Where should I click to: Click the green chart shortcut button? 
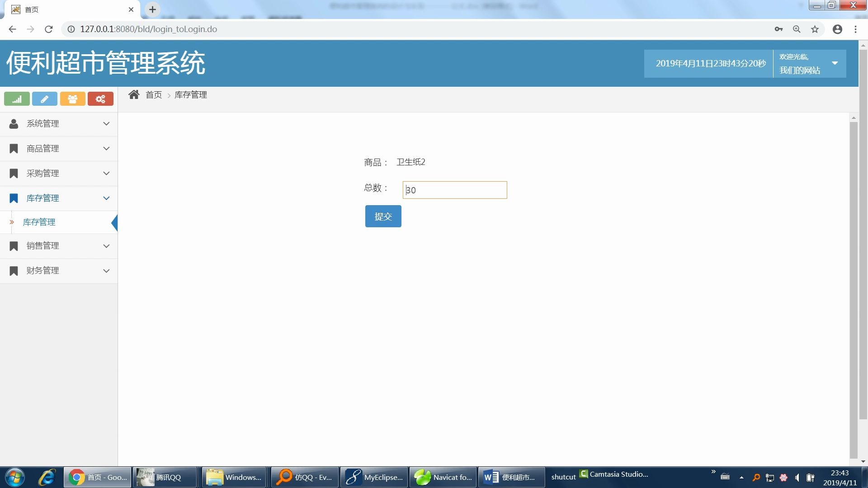17,99
